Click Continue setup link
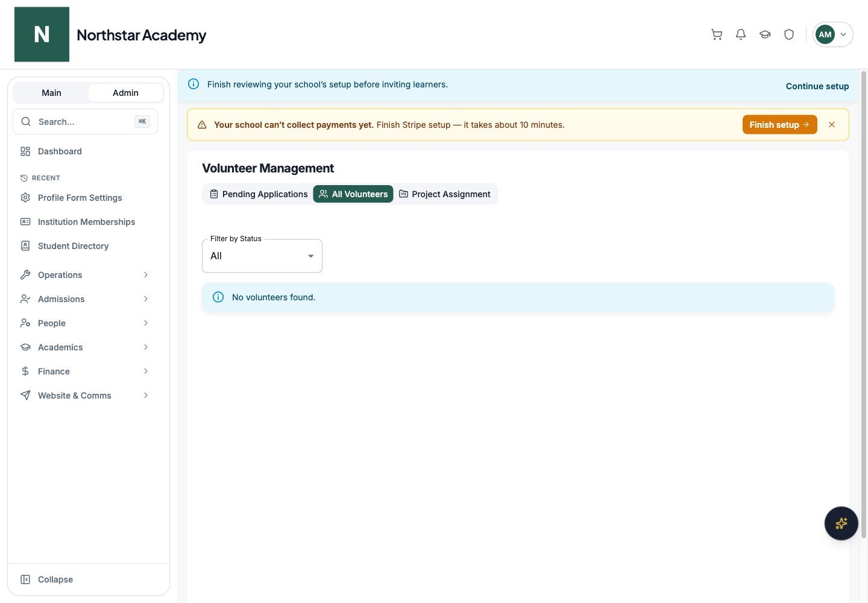868x603 pixels. [x=817, y=86]
